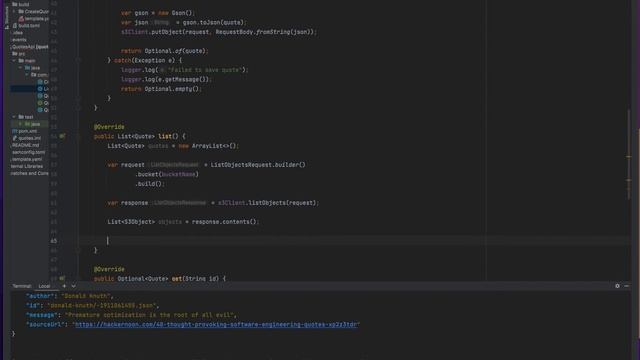Collapse the main folder in project tree
This screenshot has height=360, width=640.
click(14, 60)
